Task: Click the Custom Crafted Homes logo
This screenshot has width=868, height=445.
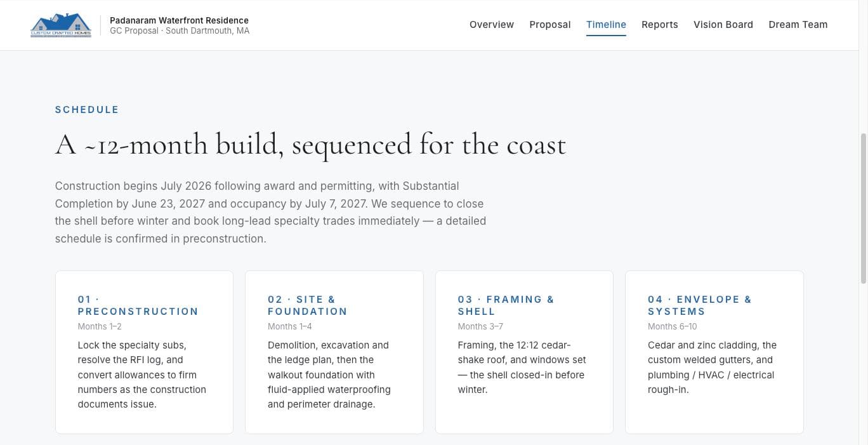Action: pos(61,25)
